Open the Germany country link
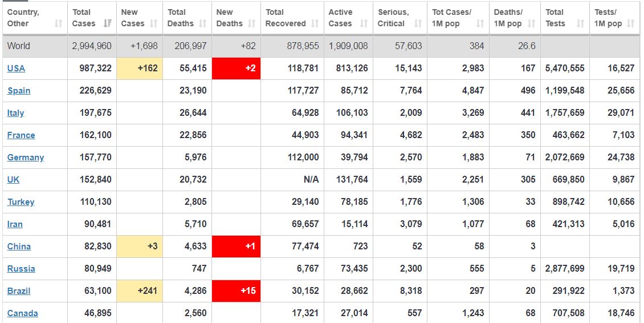The width and height of the screenshot is (644, 323). pyautogui.click(x=26, y=158)
